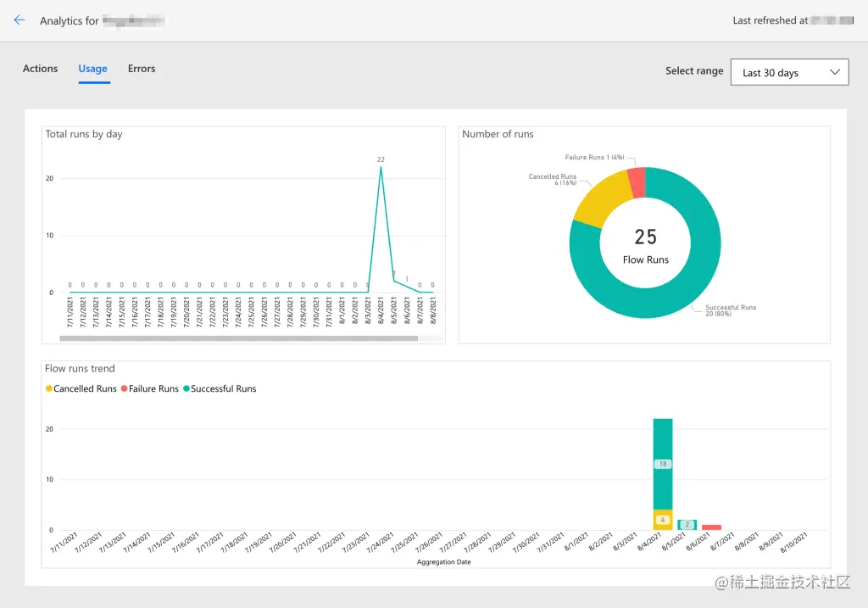Click the Last refreshed at text
Image resolution: width=868 pixels, height=608 pixels.
(x=770, y=20)
